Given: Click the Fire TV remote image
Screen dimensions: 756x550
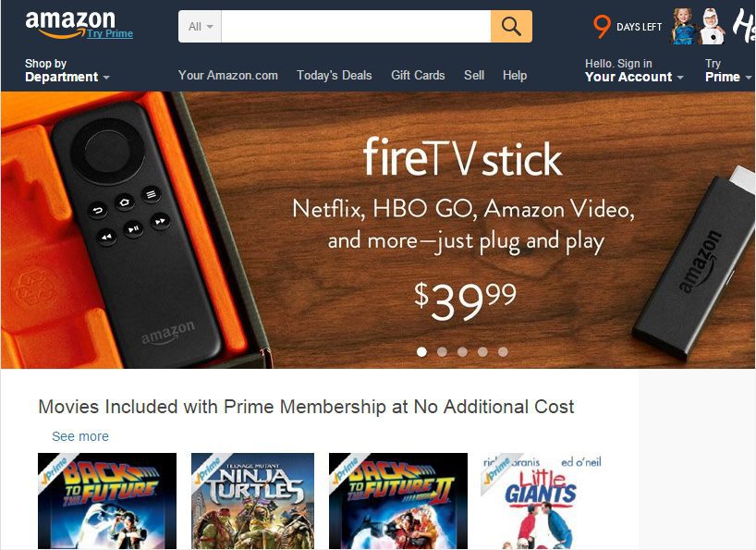Looking at the screenshot, I should 138,237.
